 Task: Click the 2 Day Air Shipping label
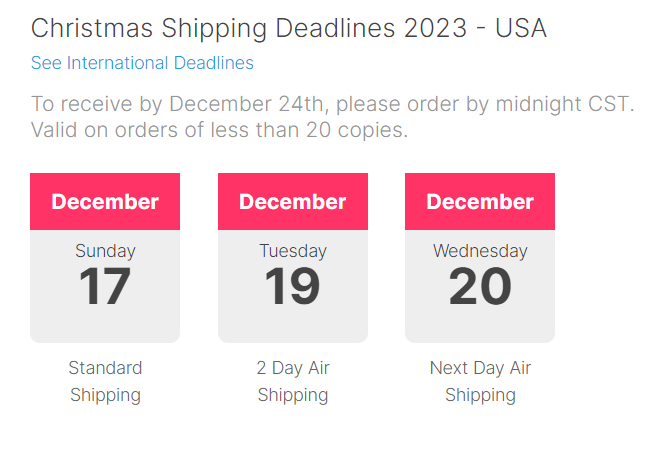coord(293,381)
